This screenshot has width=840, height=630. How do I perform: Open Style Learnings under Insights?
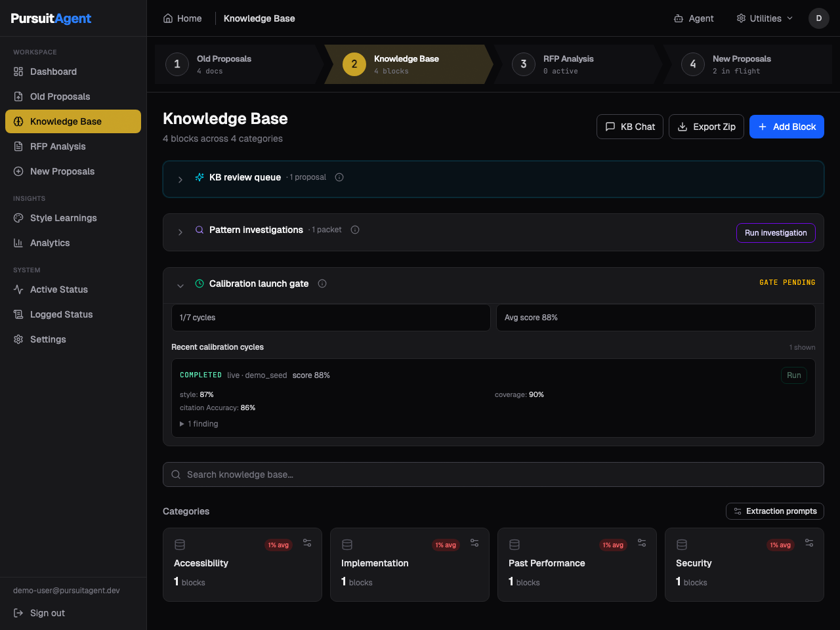click(73, 218)
